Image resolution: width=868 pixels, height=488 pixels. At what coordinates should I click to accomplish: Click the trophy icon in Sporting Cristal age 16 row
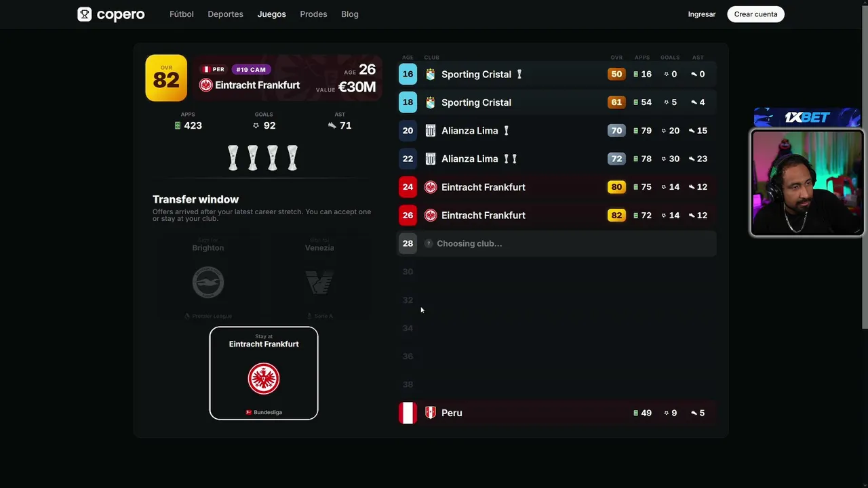click(x=519, y=75)
